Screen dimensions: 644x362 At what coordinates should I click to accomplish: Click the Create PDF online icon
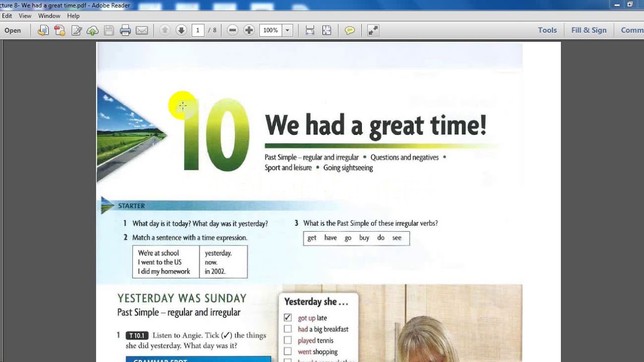coord(43,30)
